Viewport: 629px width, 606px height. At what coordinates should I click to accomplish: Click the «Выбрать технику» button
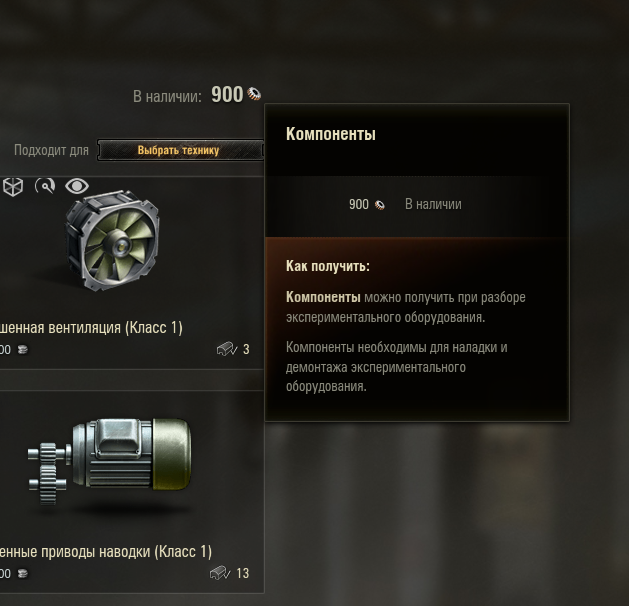point(180,150)
